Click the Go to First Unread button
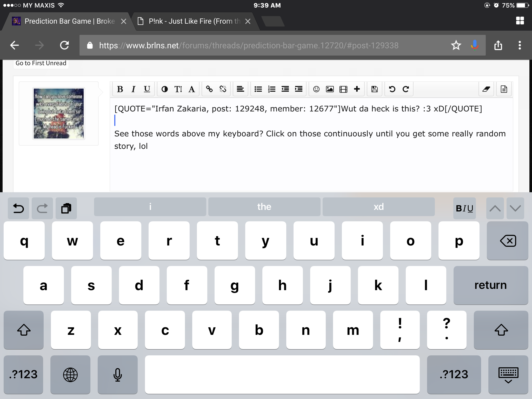The height and width of the screenshot is (399, 532). (x=41, y=63)
